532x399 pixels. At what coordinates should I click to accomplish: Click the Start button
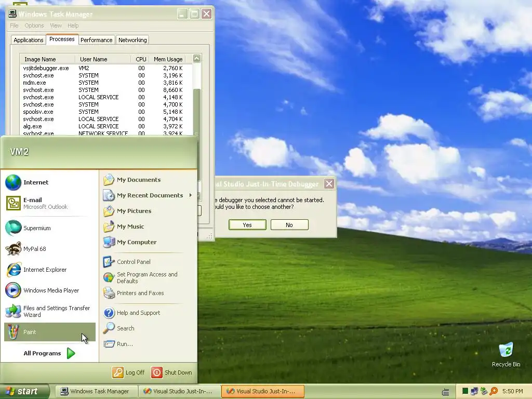tap(24, 392)
